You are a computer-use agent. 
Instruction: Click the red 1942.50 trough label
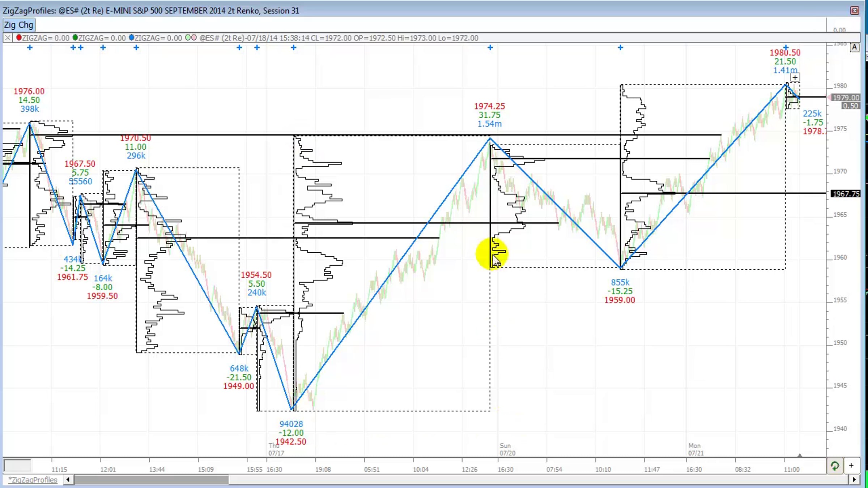pos(291,442)
